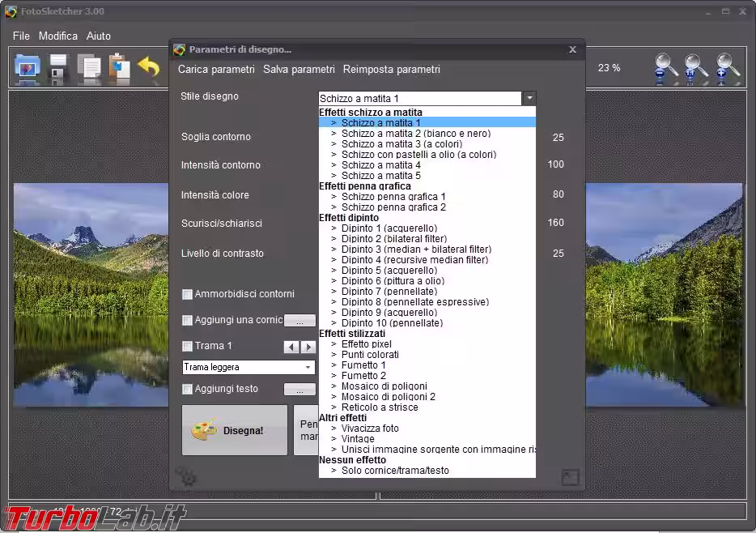Click the zoom in magnifier icon

click(x=728, y=69)
